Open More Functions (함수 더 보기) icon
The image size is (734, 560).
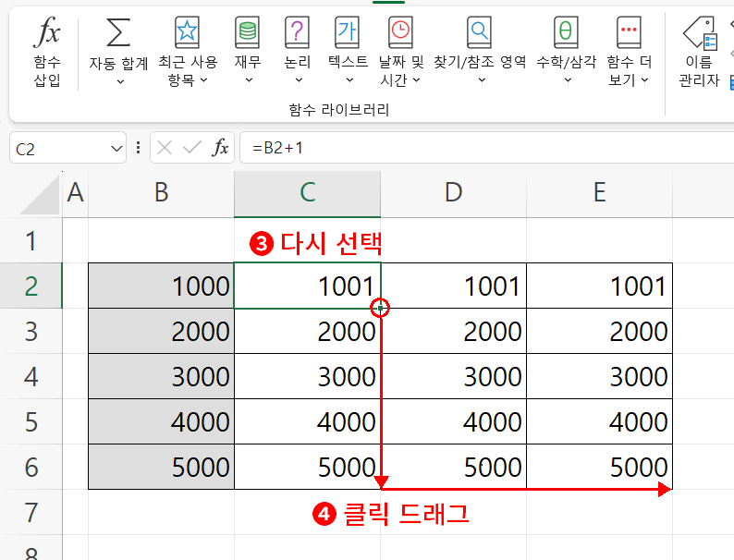click(629, 31)
